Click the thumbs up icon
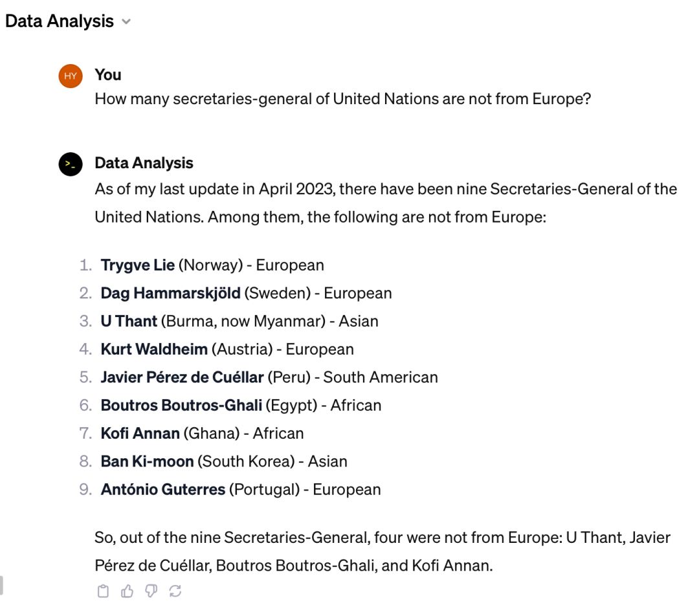Image resolution: width=699 pixels, height=616 pixels. (127, 591)
